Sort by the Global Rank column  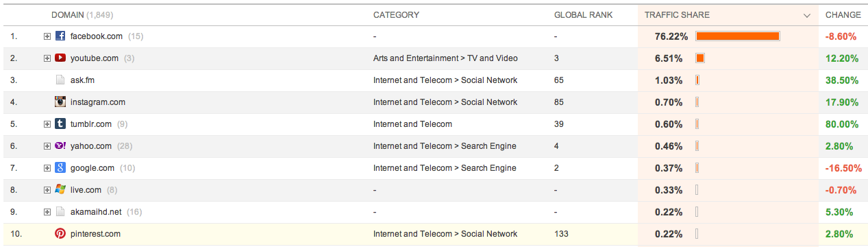(583, 15)
